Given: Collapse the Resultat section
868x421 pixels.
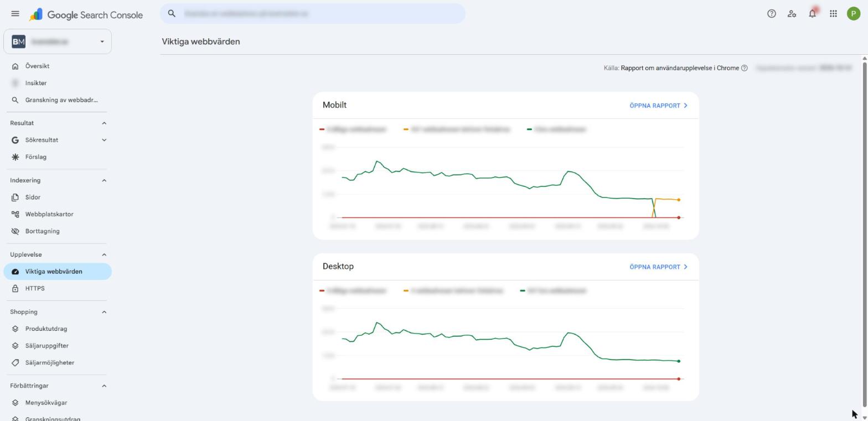Looking at the screenshot, I should [104, 123].
